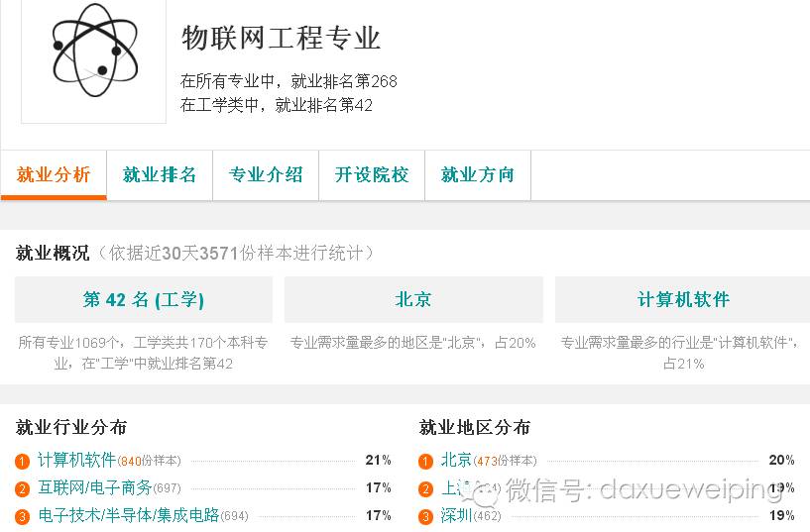Click rank badge 3 beside 深圳
810x532 pixels.
tap(425, 516)
